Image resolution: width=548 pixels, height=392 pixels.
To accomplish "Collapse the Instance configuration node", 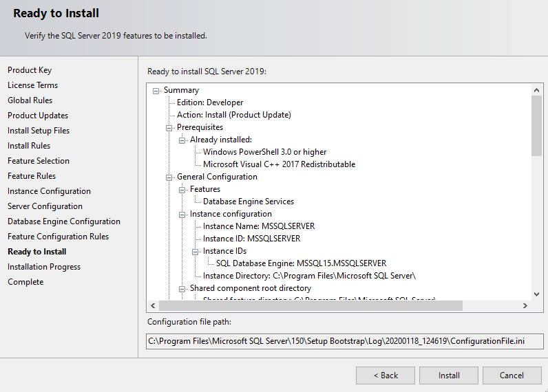I will (x=183, y=215).
